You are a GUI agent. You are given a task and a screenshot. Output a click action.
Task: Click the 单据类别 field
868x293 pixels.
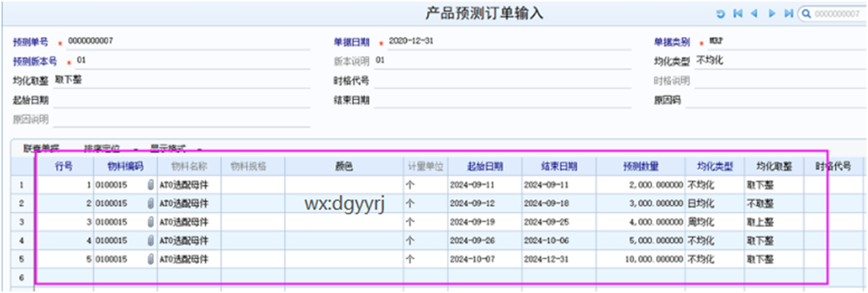click(x=786, y=41)
